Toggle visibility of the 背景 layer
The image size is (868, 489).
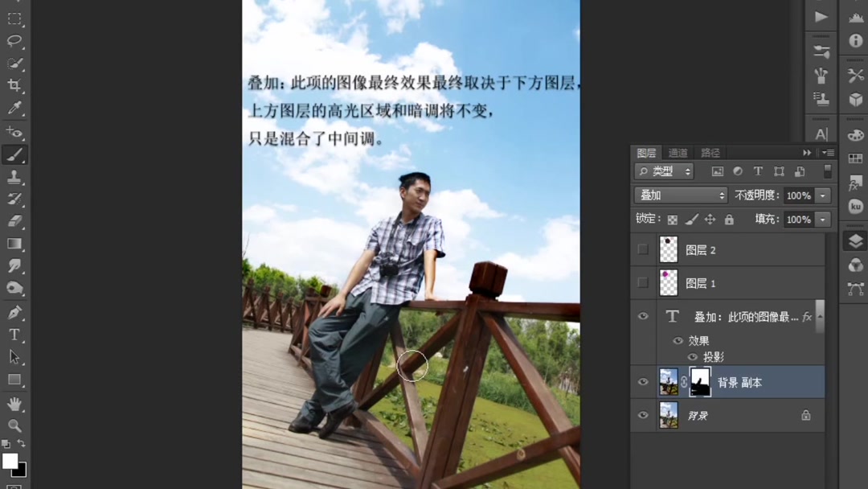tap(642, 416)
